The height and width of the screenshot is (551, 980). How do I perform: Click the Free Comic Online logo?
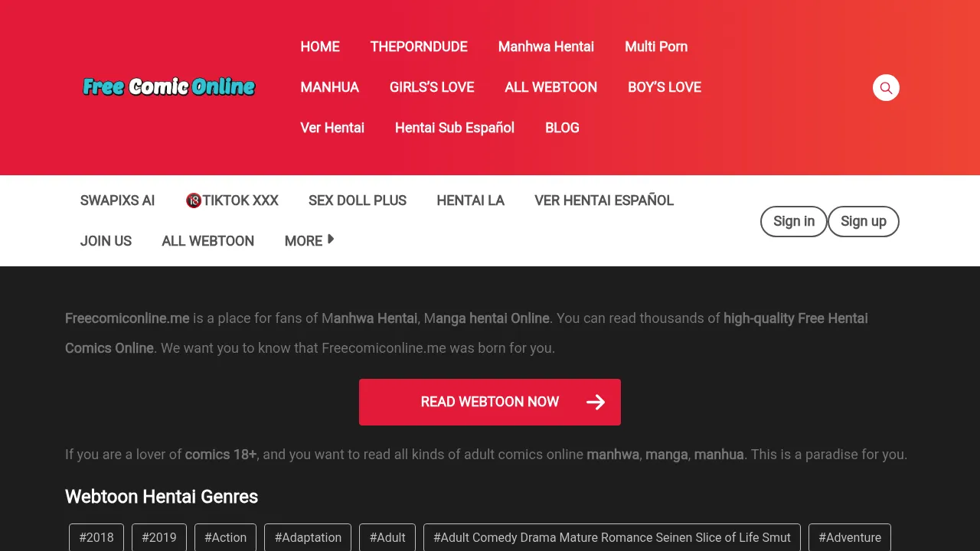[x=168, y=86]
